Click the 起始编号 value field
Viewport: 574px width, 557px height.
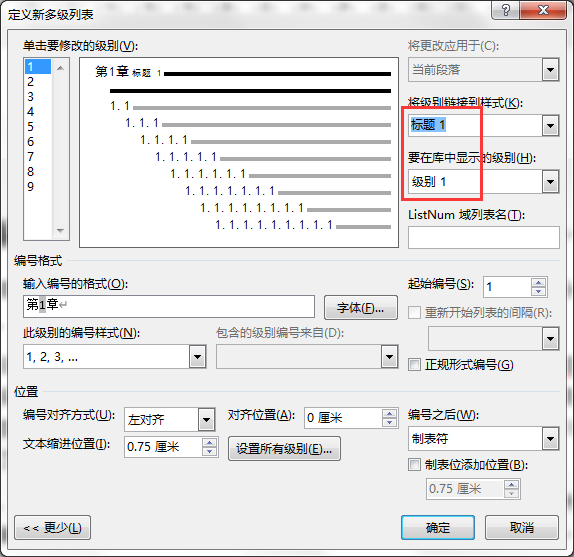click(507, 287)
